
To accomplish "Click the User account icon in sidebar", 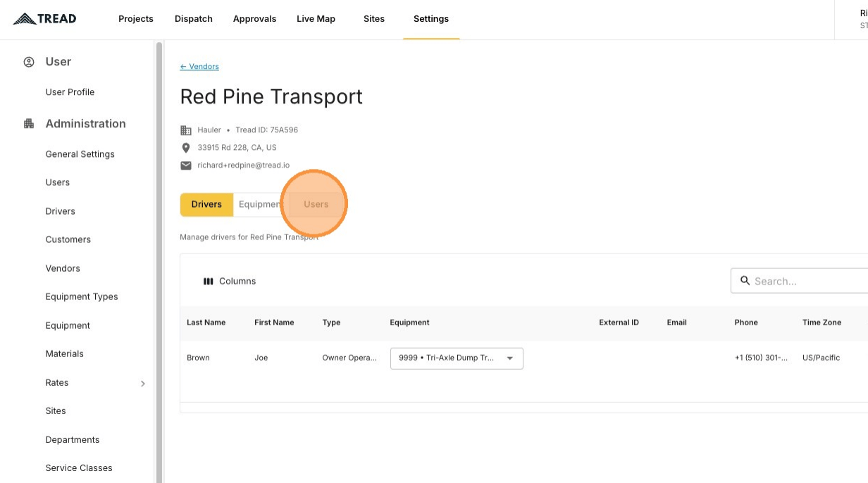I will (x=29, y=62).
